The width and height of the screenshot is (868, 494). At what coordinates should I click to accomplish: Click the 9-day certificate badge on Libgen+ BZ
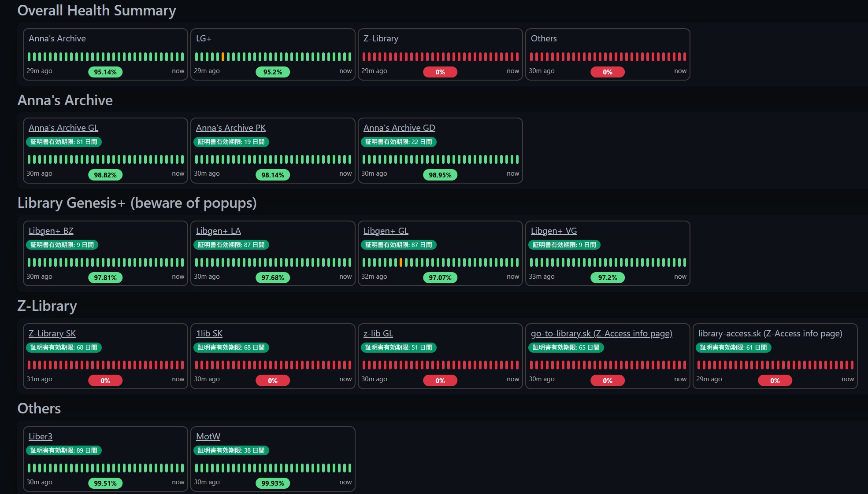click(62, 245)
